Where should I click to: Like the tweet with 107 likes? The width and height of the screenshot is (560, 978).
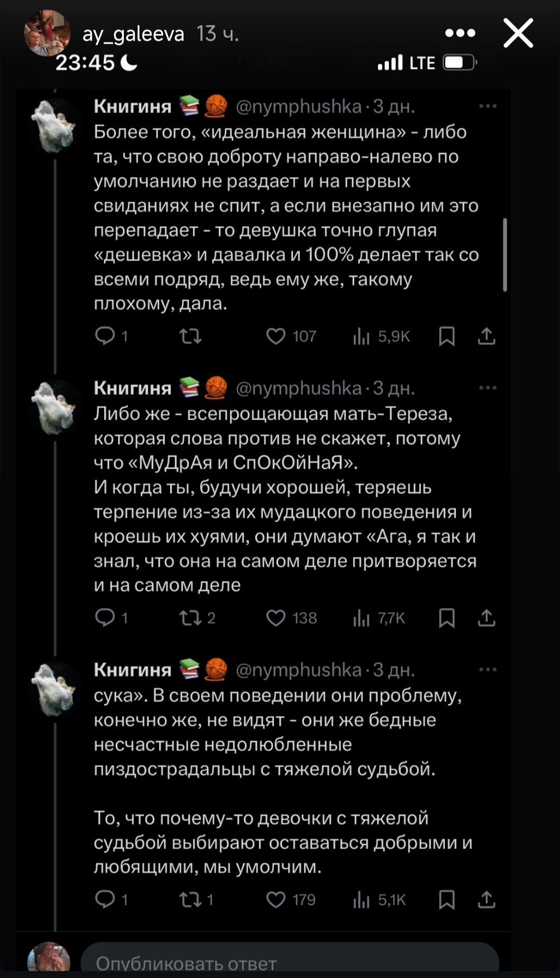276,337
